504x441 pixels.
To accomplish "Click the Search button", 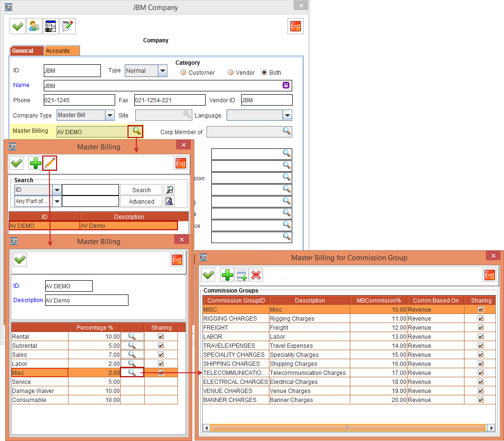I will 141,190.
